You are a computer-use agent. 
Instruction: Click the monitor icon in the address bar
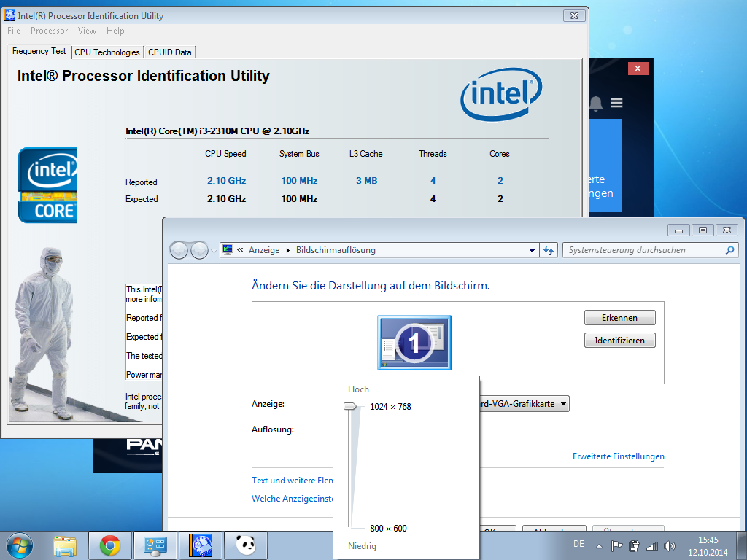[x=228, y=250]
